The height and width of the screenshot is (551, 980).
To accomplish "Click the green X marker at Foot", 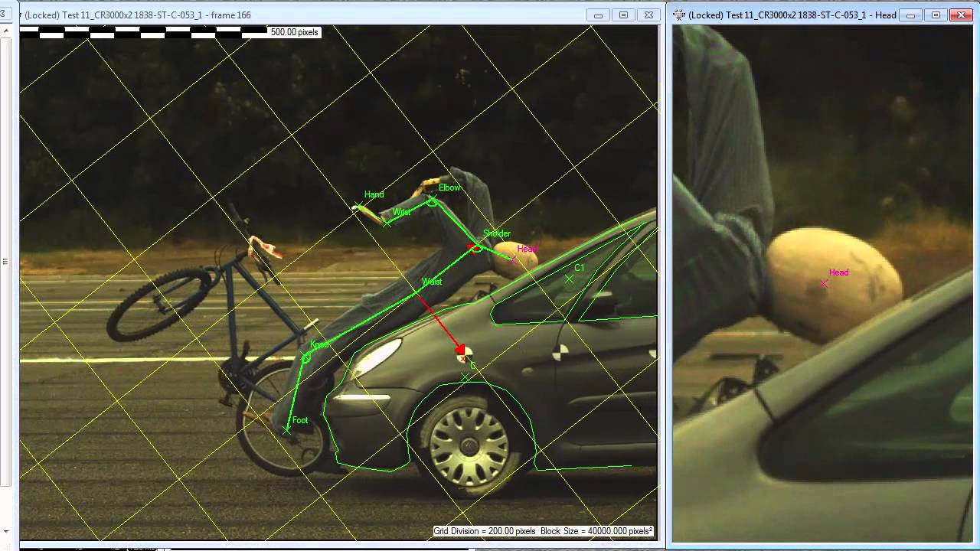I will coord(286,430).
